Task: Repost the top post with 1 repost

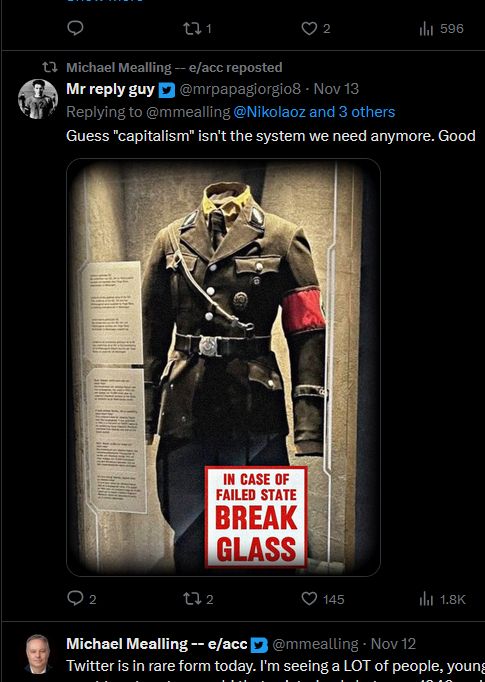Action: (197, 29)
